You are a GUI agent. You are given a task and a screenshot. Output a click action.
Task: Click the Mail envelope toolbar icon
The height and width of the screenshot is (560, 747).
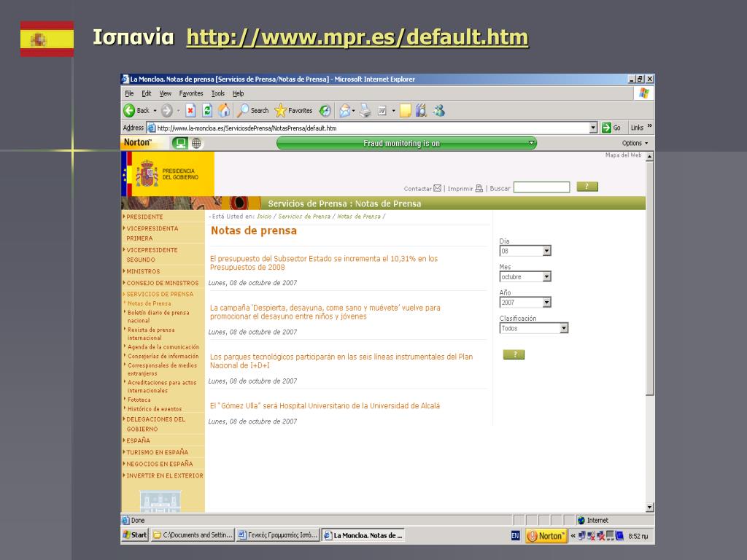pos(344,111)
